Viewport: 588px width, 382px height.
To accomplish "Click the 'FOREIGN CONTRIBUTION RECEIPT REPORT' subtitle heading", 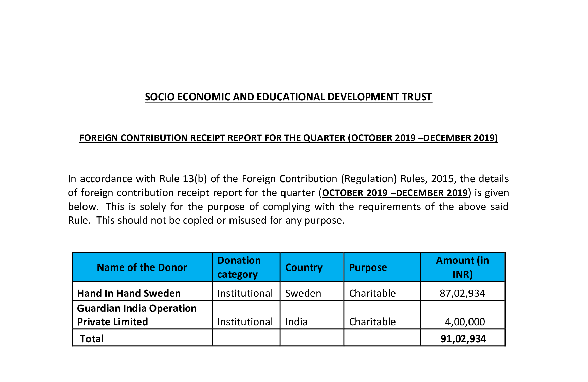I will click(x=288, y=138).
